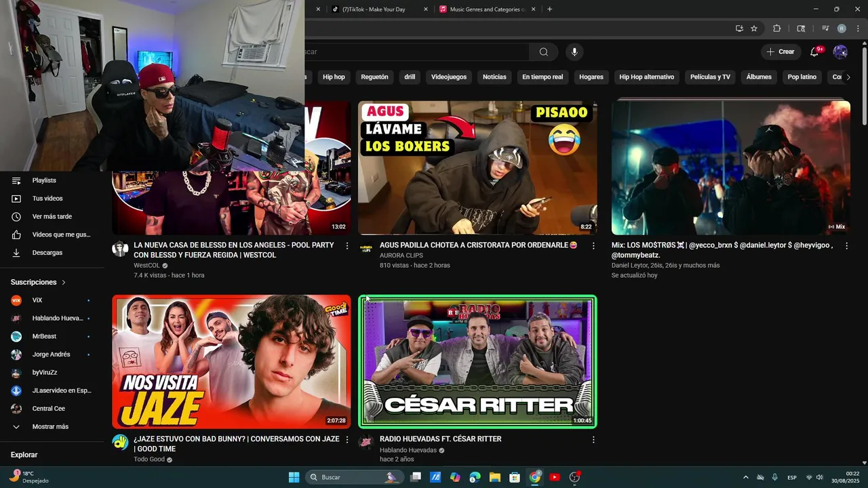This screenshot has width=868, height=488.
Task: Open the Jorge Andrés subscription
Action: [53, 354]
